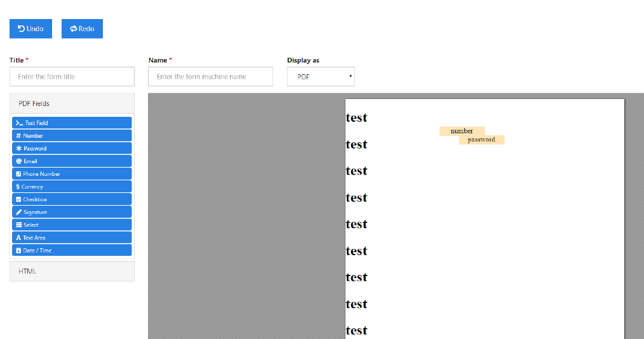Select the Text Area component
The image size is (644, 339).
pos(72,237)
